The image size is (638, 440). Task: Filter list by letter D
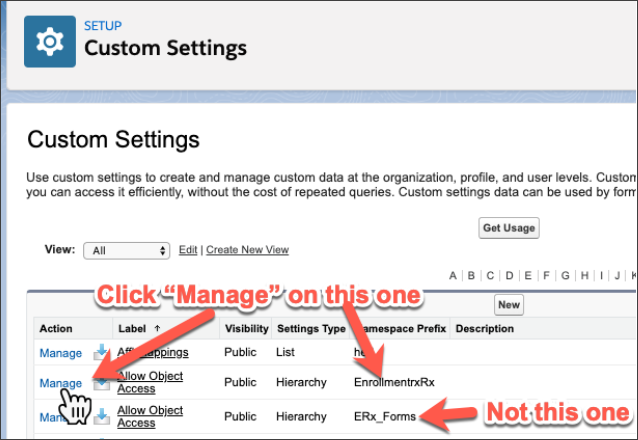pos(510,276)
